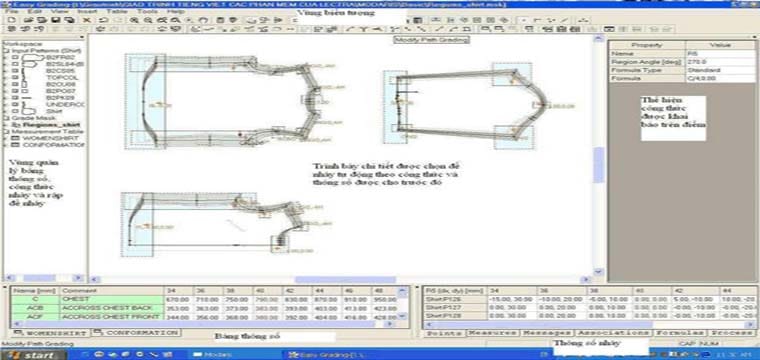The width and height of the screenshot is (760, 360).
Task: Collapse the Input Patterns (Shirt) node
Action: [6, 50]
